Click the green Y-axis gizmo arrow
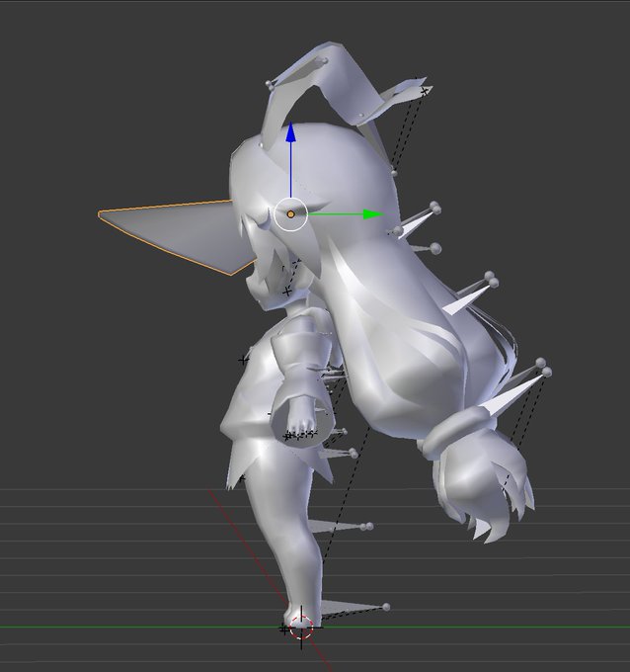The image size is (630, 672). click(x=372, y=213)
